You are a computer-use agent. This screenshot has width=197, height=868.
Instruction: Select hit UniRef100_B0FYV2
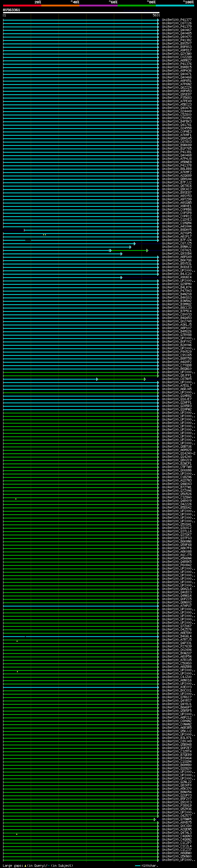176,342
